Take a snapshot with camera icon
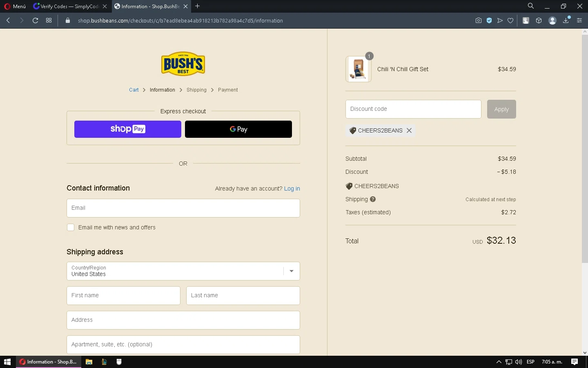Viewport: 588px width, 368px height. point(479,20)
